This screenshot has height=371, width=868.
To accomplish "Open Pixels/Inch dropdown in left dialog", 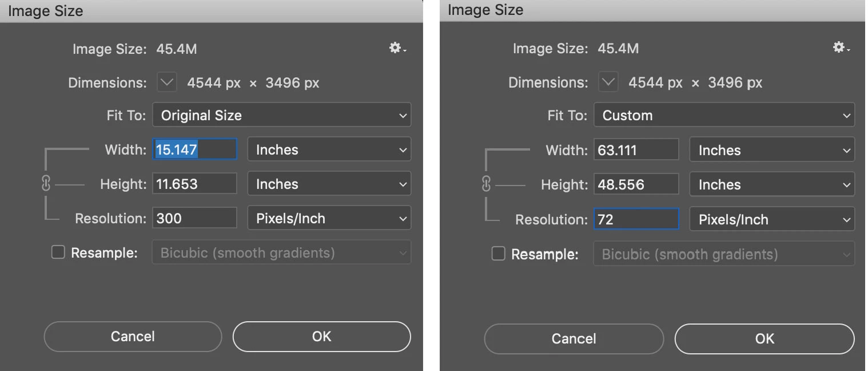I will 329,219.
